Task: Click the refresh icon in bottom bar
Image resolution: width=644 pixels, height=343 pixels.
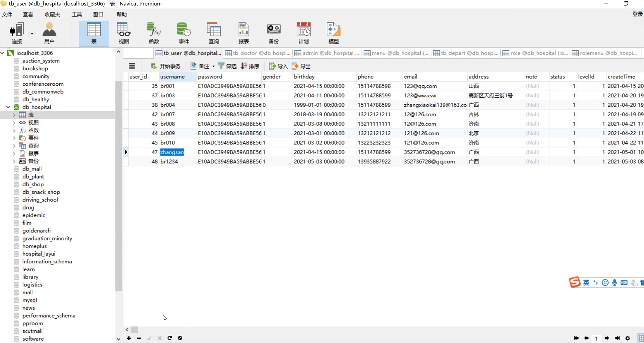Action: [170, 338]
